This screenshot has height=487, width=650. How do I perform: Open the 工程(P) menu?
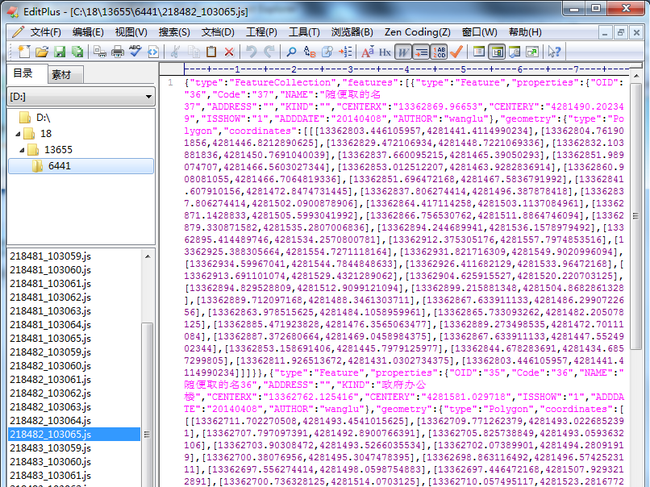(262, 32)
